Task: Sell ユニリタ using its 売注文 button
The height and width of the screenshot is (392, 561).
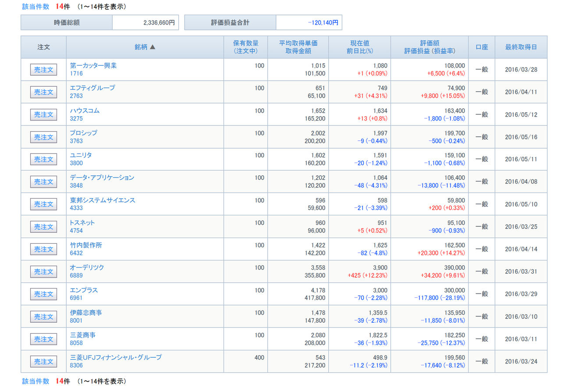Action: (43, 160)
